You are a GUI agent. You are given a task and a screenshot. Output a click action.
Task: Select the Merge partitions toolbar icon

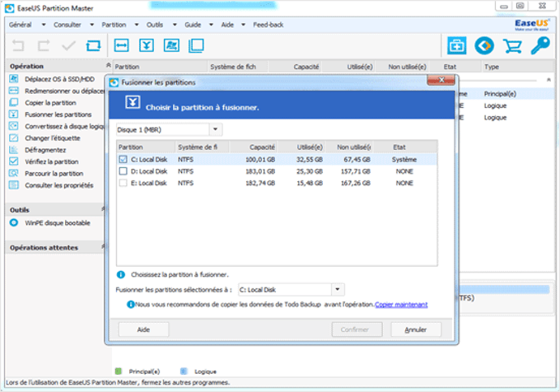pos(147,45)
